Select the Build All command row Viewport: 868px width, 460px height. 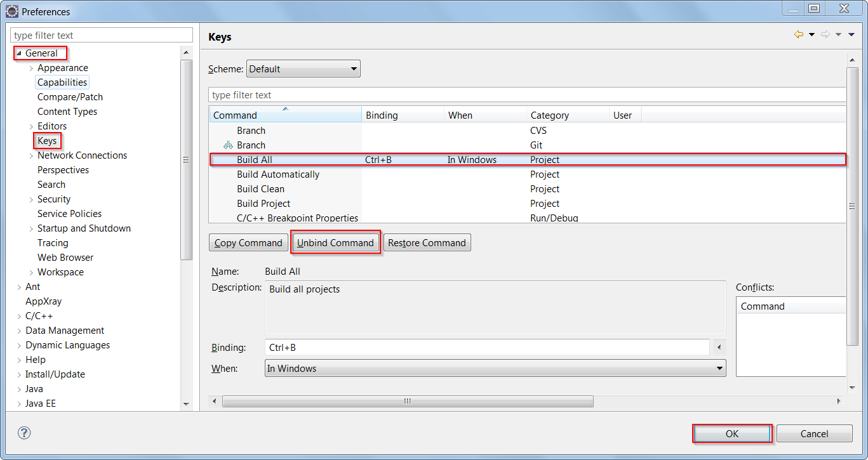(527, 160)
